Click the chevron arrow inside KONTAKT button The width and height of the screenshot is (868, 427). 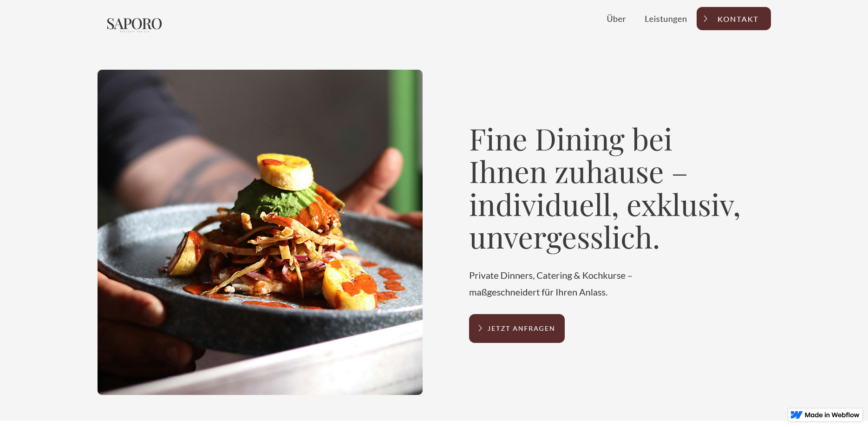(x=705, y=19)
